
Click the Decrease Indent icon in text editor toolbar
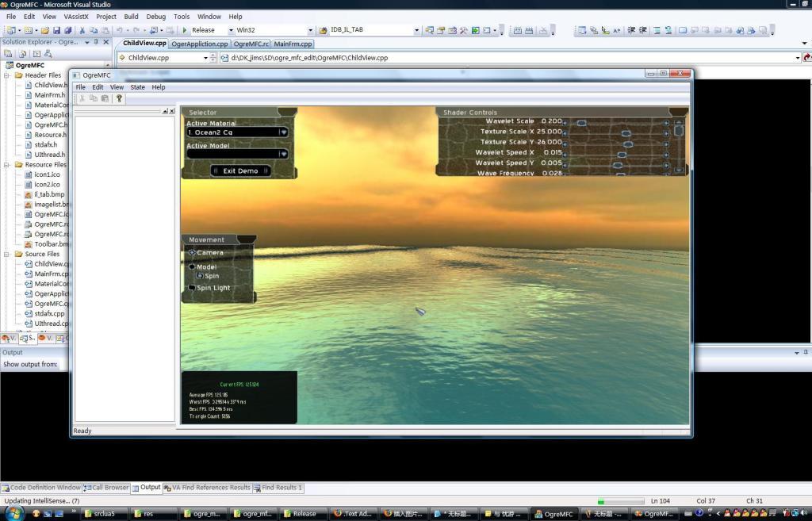pyautogui.click(x=631, y=31)
